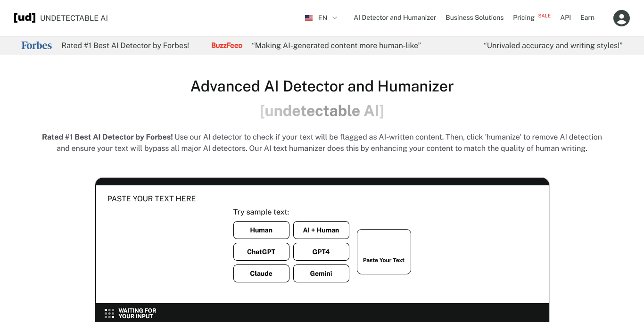Click the 'Try sample text:' label
This screenshot has height=322, width=644.
[x=261, y=212]
